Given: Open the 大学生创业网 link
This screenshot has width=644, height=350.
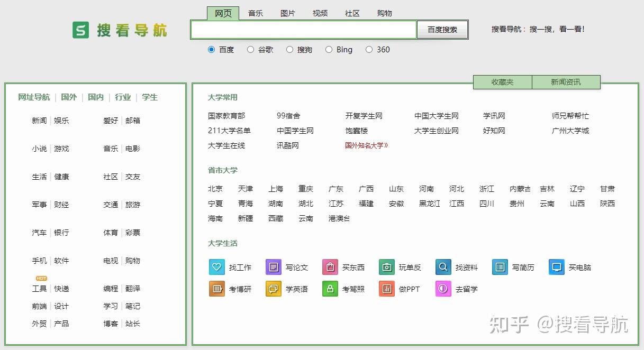Looking at the screenshot, I should point(437,131).
